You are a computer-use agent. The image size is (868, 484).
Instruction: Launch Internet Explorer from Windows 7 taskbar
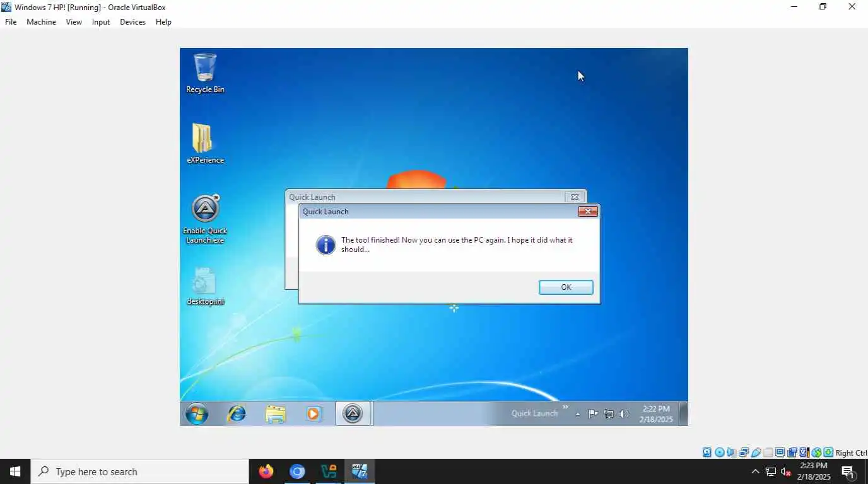237,414
